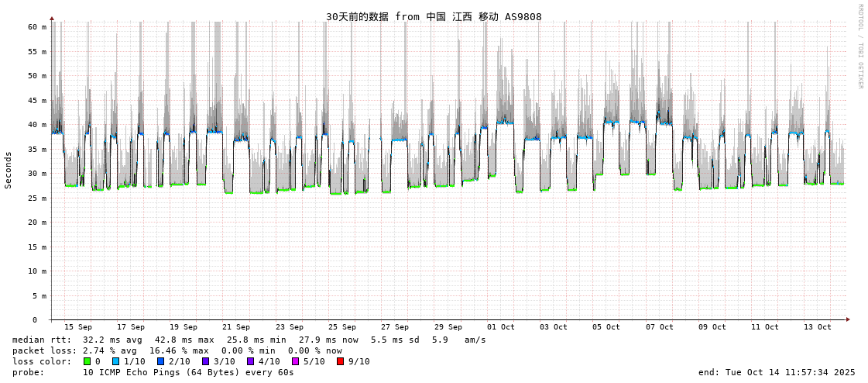Click the 60 m y-axis label
Image resolution: width=868 pixels, height=383 pixels.
point(38,26)
